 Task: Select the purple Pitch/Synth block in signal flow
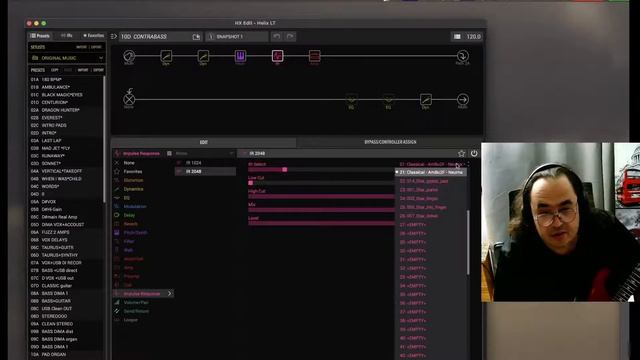coord(240,56)
